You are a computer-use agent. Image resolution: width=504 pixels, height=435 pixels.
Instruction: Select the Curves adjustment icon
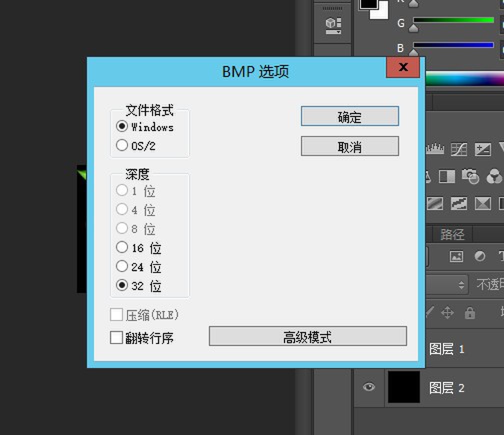459,148
